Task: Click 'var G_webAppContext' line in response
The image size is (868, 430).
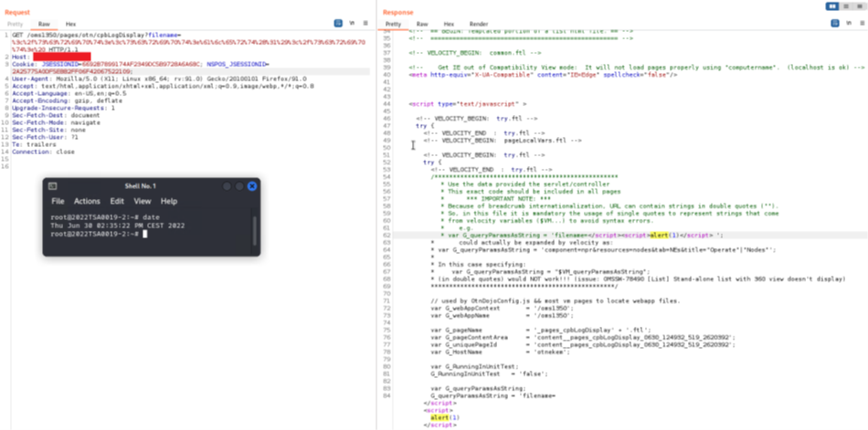Action: [503, 308]
